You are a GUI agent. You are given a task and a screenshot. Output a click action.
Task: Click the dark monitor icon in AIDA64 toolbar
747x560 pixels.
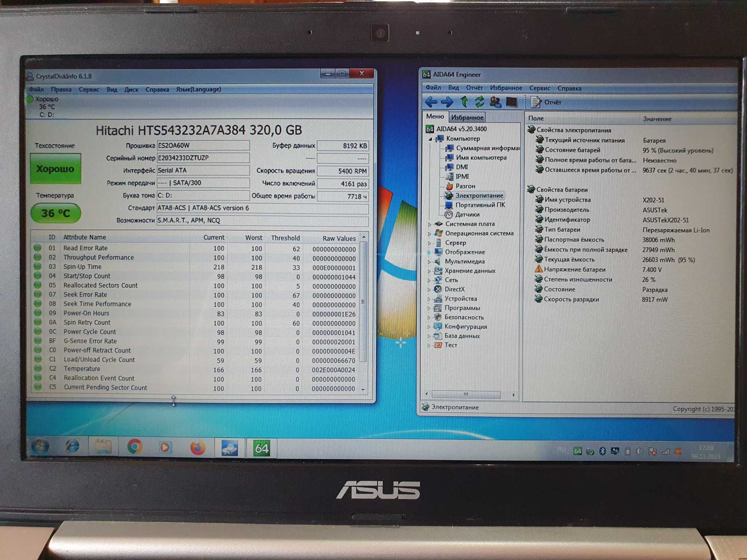pyautogui.click(x=511, y=102)
